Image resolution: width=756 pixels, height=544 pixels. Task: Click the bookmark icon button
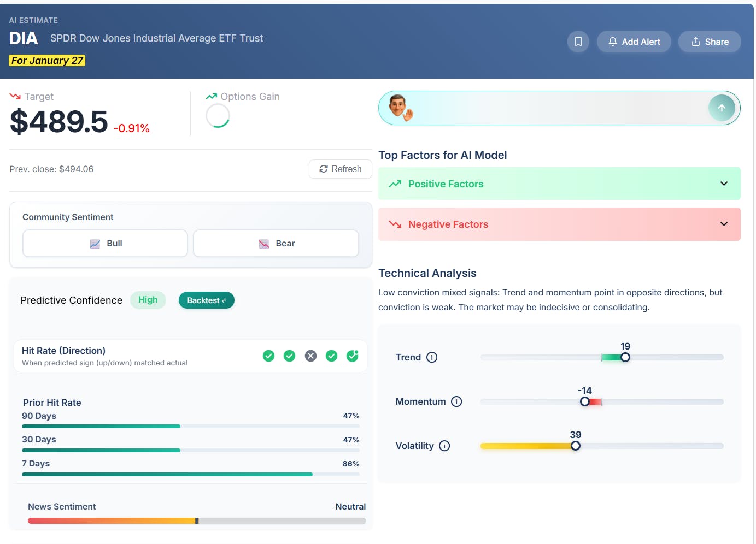point(578,42)
